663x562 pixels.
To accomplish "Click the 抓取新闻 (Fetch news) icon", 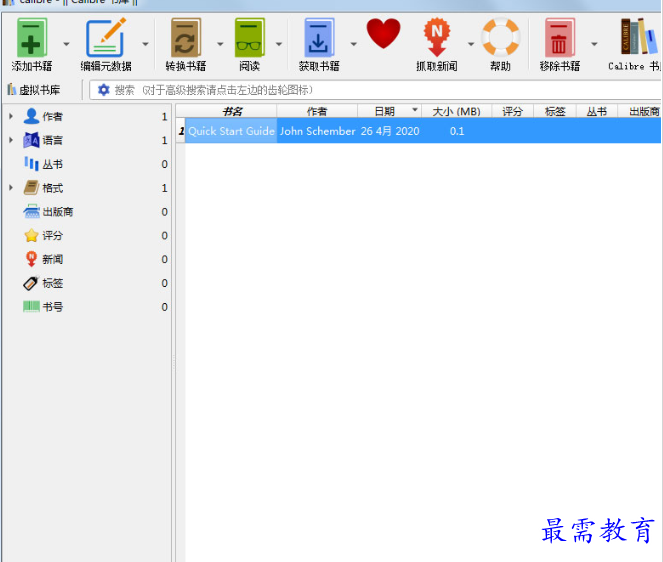I will point(437,38).
